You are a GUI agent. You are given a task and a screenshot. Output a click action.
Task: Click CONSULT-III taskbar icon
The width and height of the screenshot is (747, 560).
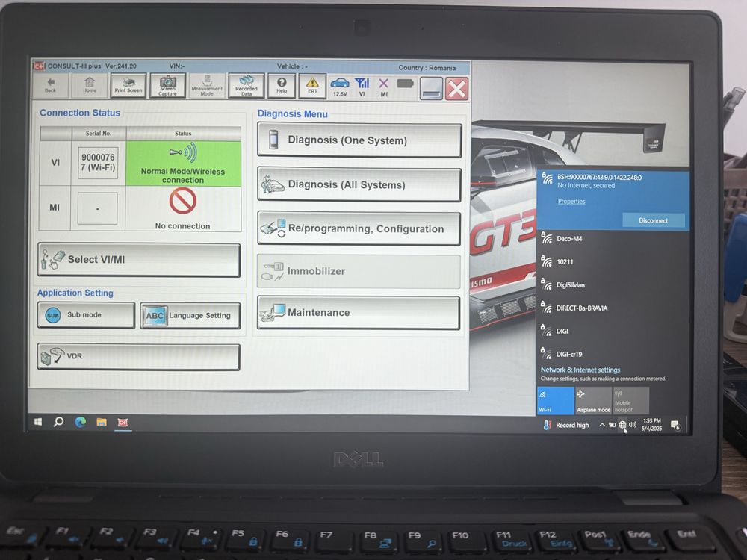[x=123, y=423]
